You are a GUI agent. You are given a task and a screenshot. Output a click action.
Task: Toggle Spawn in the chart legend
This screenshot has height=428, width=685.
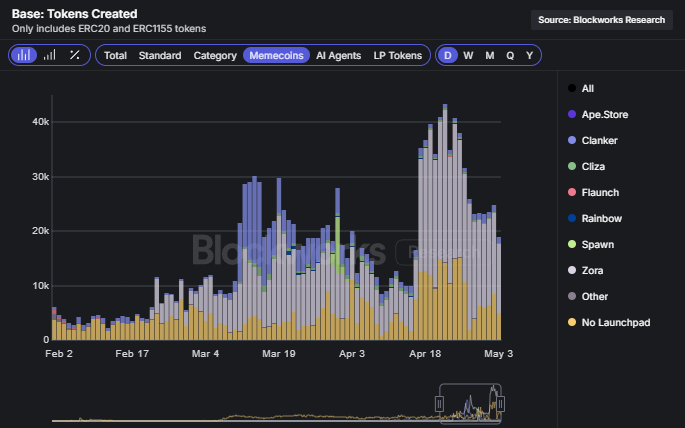(x=598, y=244)
